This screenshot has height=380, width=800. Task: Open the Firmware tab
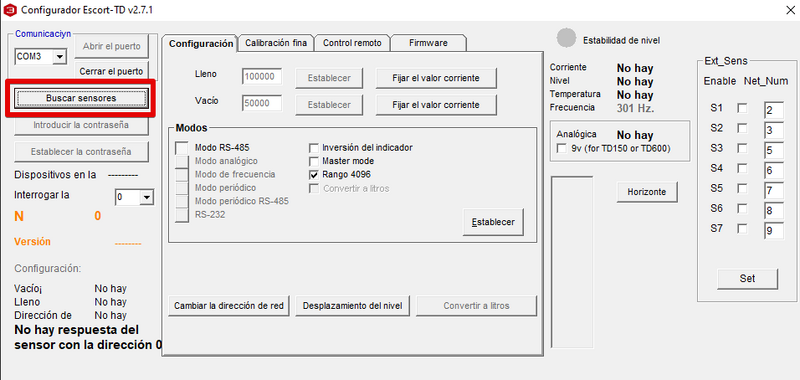point(428,43)
